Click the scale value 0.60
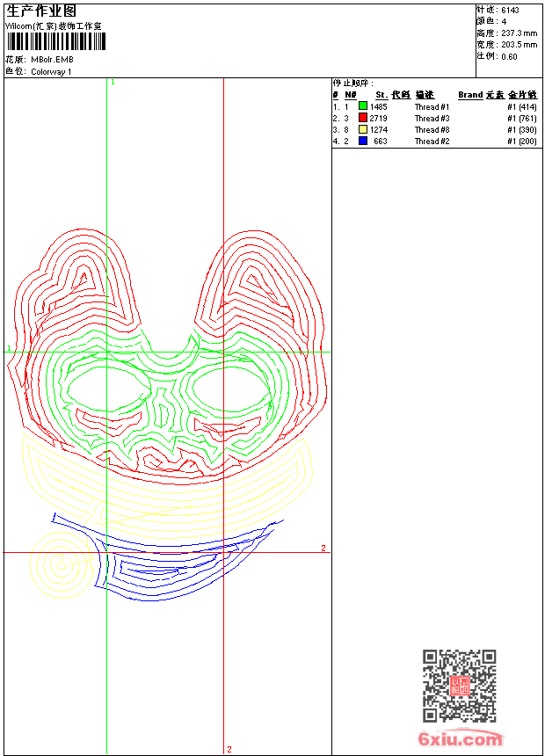Viewport: 545px width, 756px height. 509,57
